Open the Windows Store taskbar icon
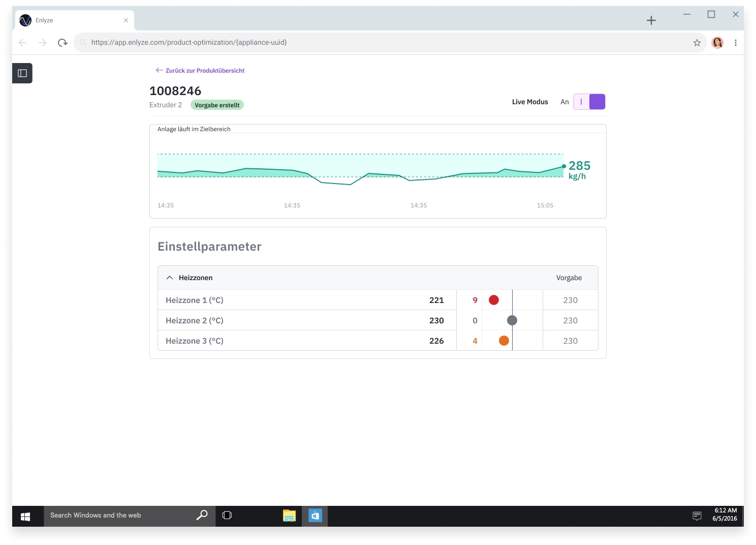The width and height of the screenshot is (756, 545). (x=315, y=516)
